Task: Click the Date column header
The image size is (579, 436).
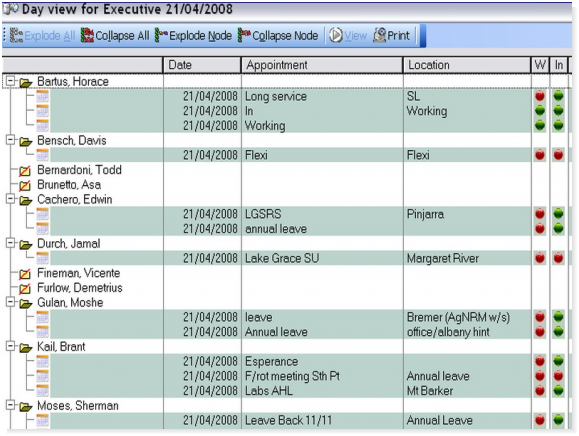Action: [202, 65]
